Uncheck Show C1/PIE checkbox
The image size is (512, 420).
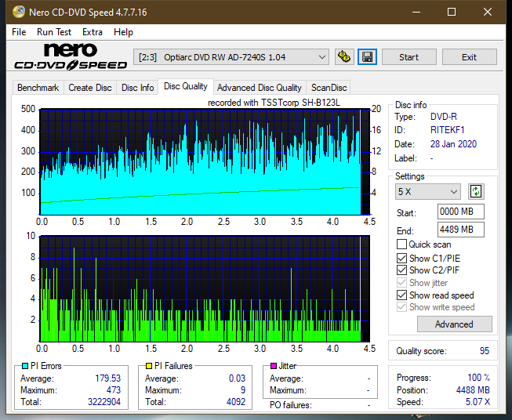click(401, 258)
